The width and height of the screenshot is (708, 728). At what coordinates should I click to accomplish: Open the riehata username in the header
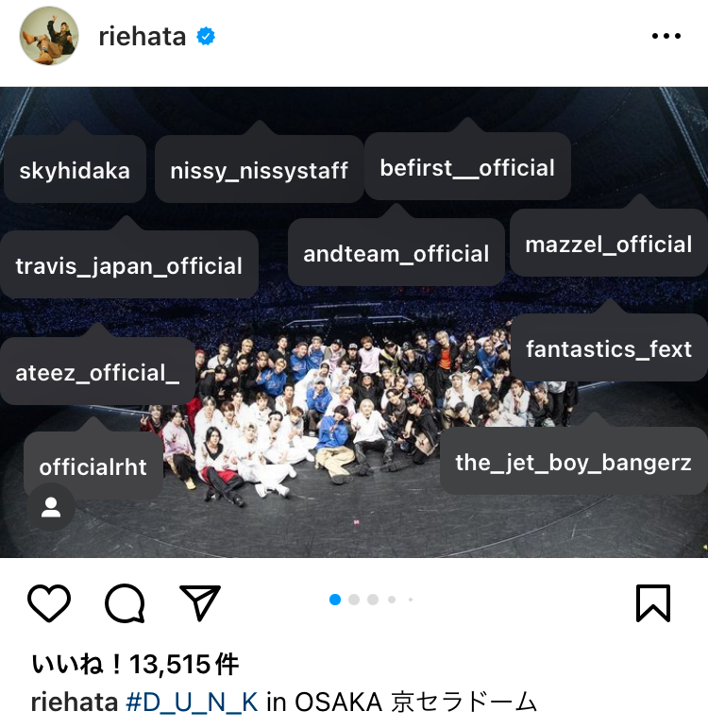pyautogui.click(x=142, y=36)
